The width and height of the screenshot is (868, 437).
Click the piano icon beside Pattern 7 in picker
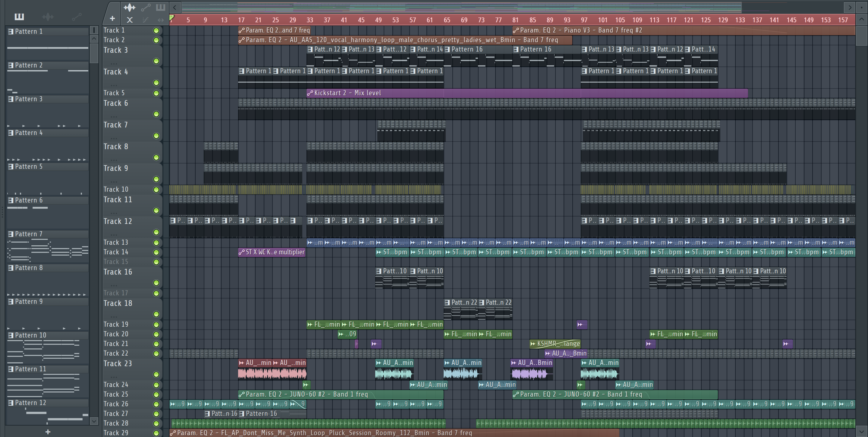click(11, 234)
